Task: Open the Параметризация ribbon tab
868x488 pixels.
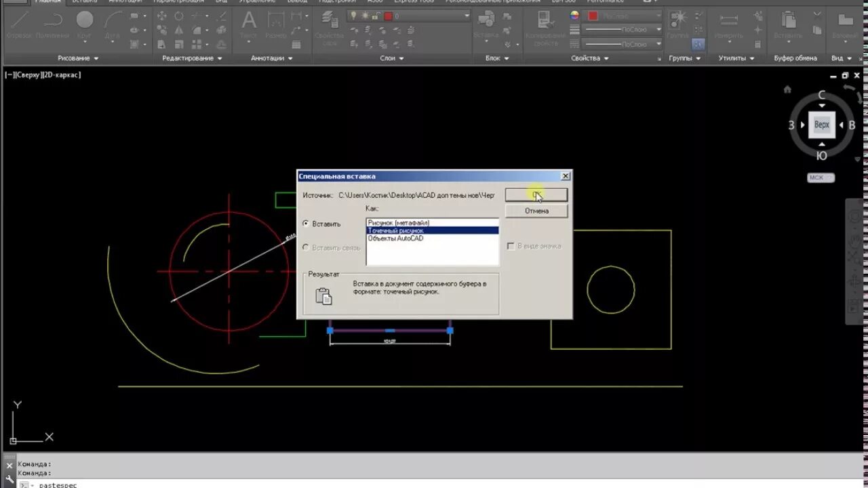Action: click(179, 2)
